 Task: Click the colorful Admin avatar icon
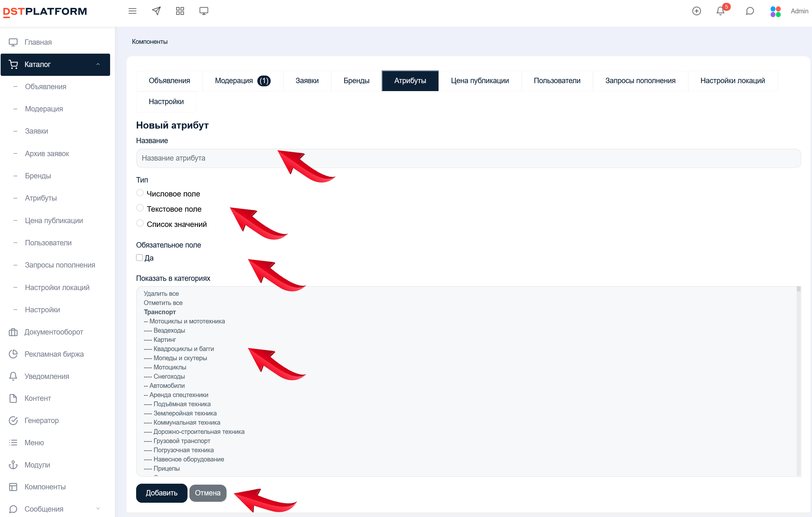(775, 11)
